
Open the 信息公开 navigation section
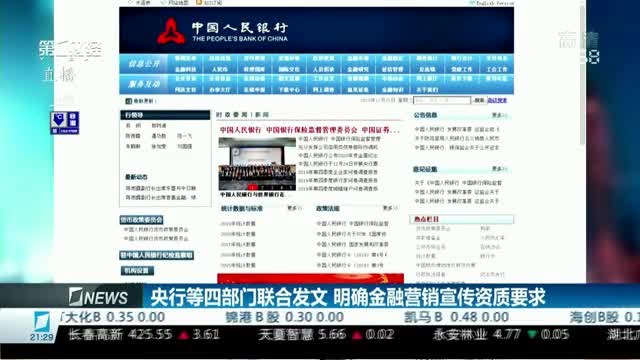coord(143,64)
